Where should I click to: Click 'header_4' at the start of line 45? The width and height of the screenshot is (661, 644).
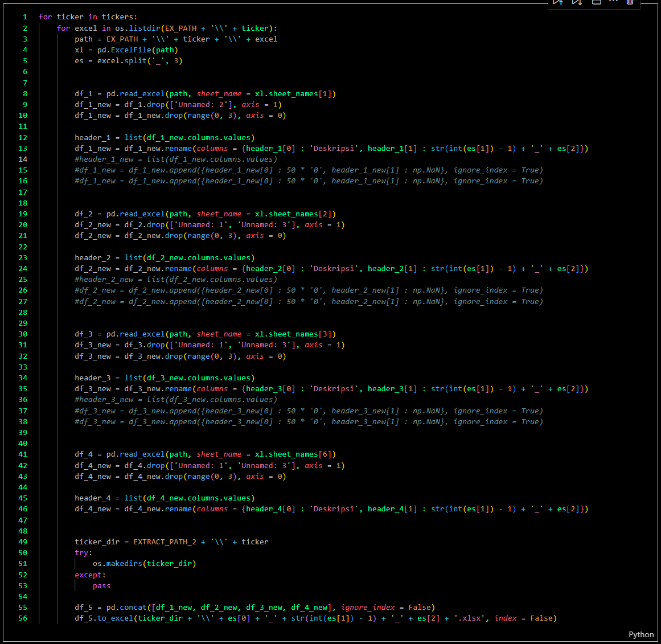point(93,498)
